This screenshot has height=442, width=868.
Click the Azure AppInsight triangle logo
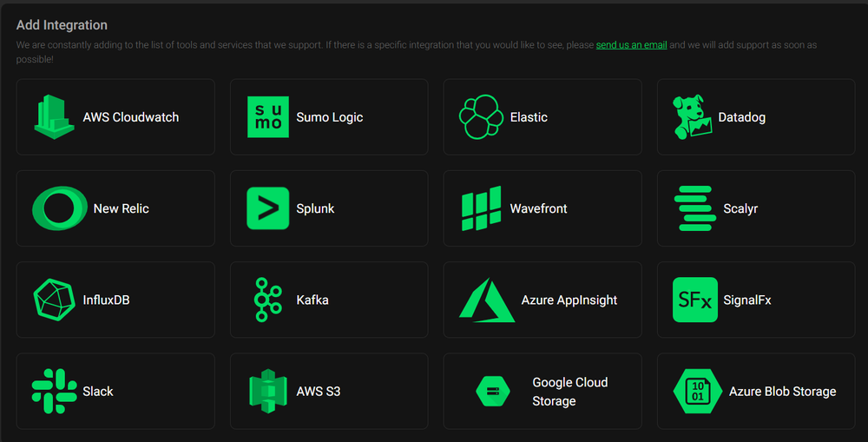(487, 300)
